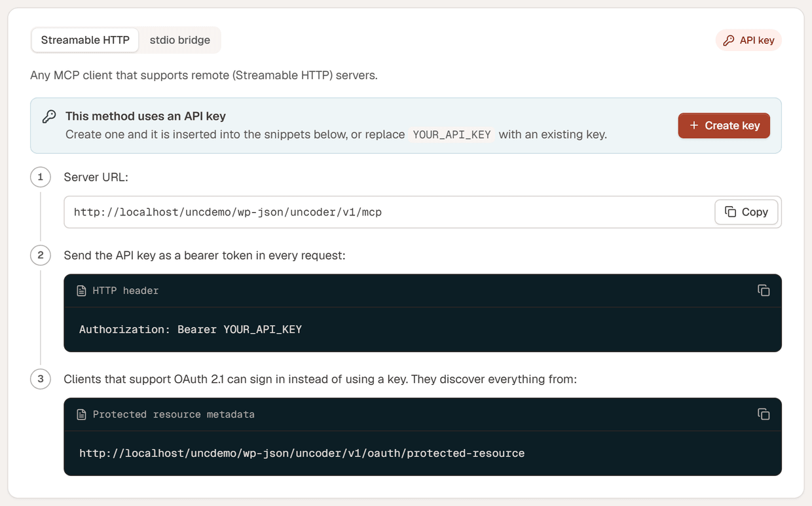Viewport: 812px width, 506px height.
Task: Switch to the stdio bridge tab
Action: tap(179, 40)
